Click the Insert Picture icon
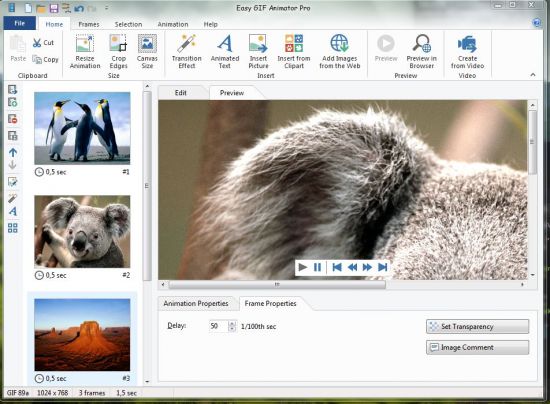 click(258, 43)
